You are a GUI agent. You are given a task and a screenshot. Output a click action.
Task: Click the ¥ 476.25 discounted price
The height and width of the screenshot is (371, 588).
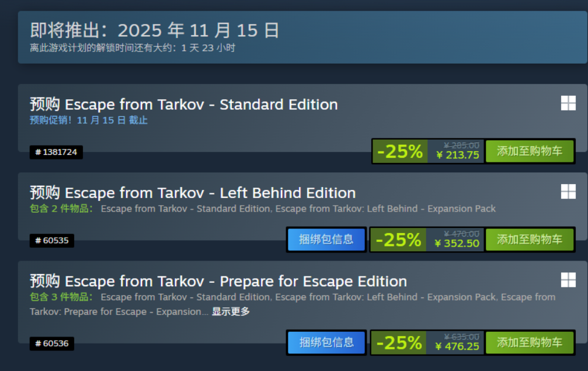click(457, 346)
